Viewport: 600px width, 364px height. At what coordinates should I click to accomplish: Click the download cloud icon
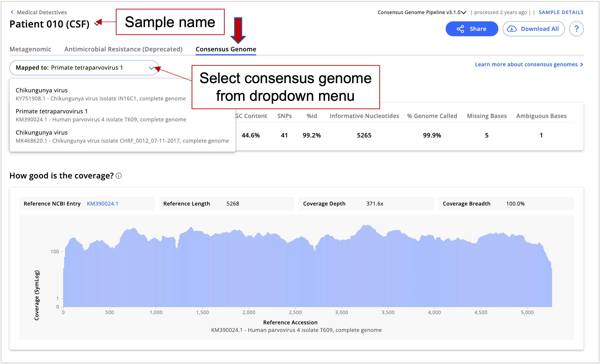pyautogui.click(x=512, y=28)
